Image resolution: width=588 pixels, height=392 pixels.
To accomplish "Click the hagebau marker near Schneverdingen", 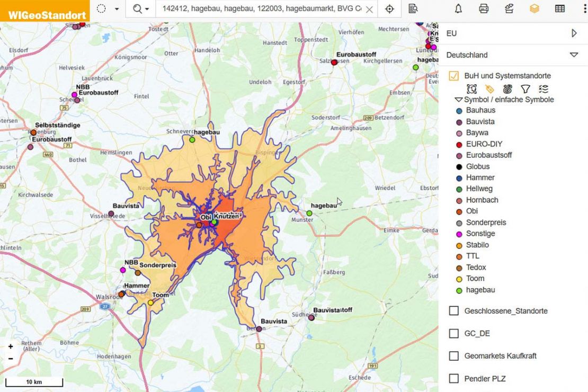I will (192, 140).
